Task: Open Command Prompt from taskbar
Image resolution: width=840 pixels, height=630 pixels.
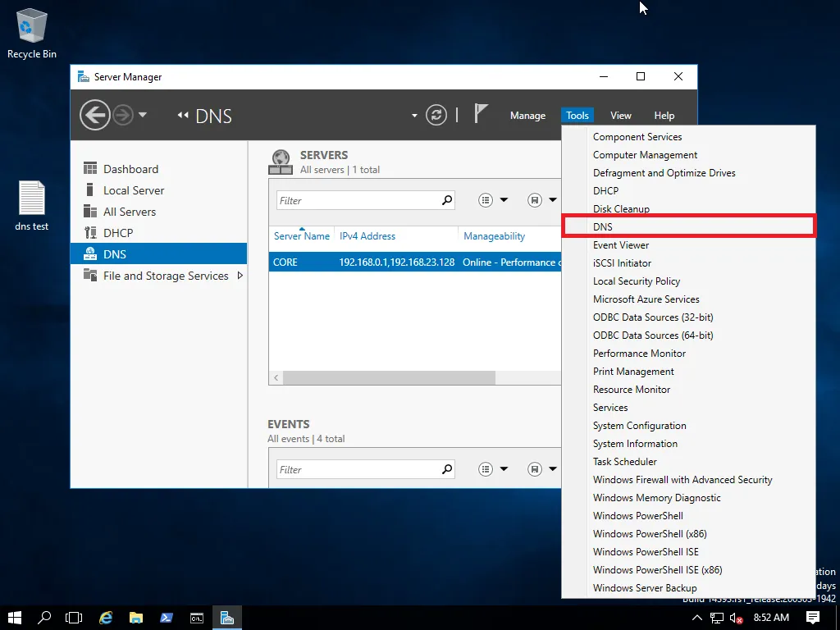Action: [x=197, y=618]
